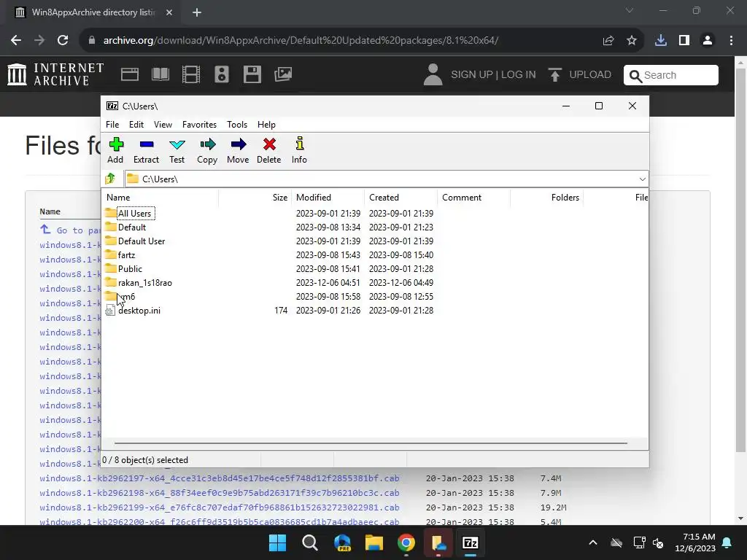747x560 pixels.
Task: Open the notification bell in the taskbar
Action: click(727, 542)
